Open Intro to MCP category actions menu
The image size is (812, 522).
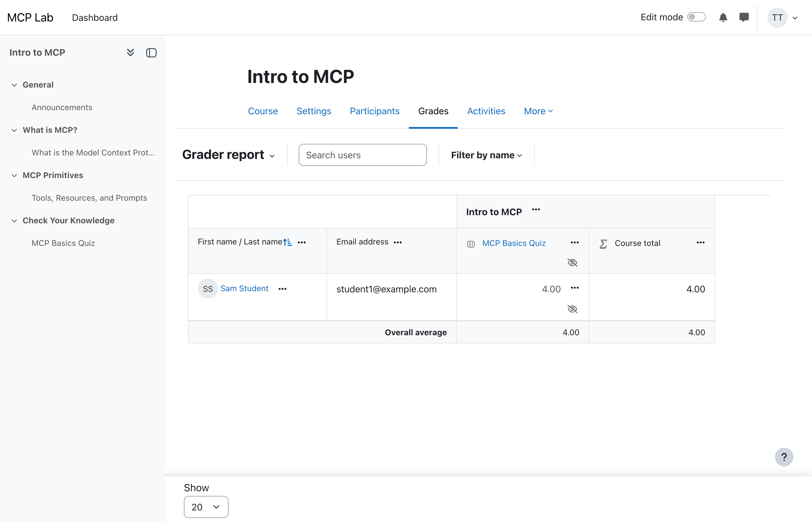pos(536,209)
